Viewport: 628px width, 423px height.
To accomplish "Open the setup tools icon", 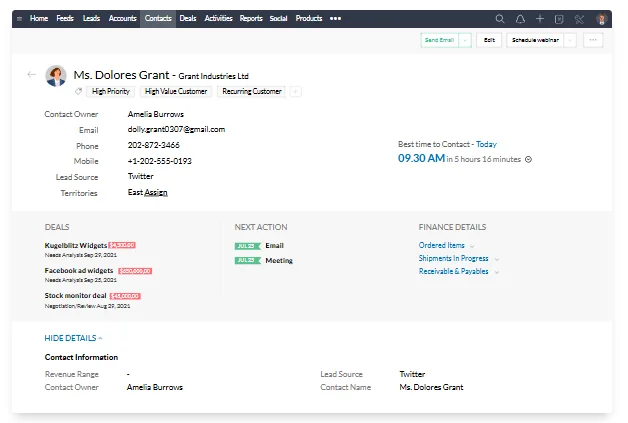I will (x=579, y=19).
